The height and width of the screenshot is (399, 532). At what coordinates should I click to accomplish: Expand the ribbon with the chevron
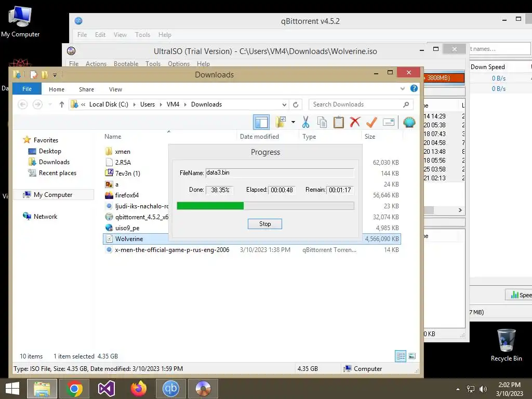(403, 88)
